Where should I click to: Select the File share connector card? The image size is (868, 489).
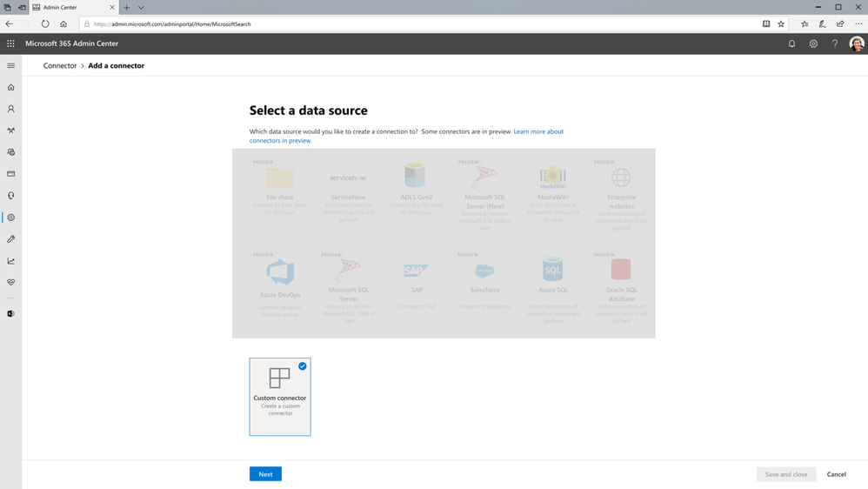coord(280,190)
